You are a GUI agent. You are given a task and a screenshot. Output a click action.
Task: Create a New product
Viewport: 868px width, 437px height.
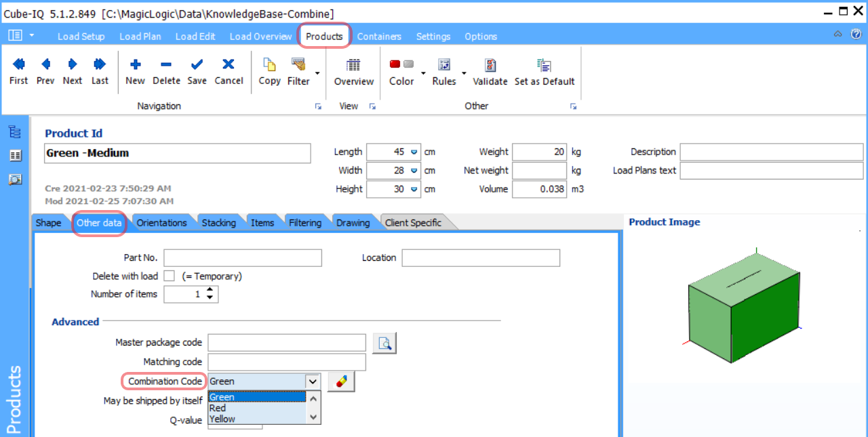[135, 71]
